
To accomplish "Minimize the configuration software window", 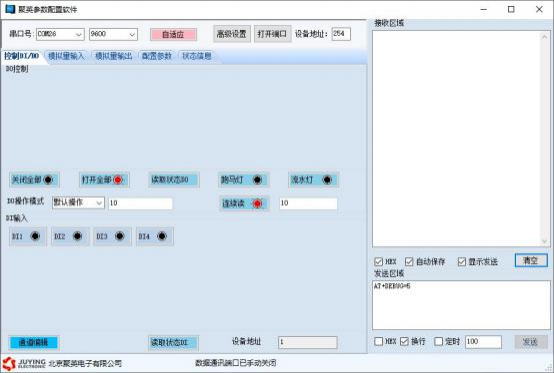I will pyautogui.click(x=483, y=10).
